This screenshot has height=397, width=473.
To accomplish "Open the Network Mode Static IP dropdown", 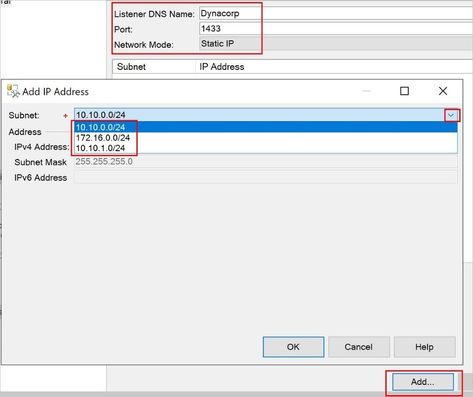I will tap(336, 44).
